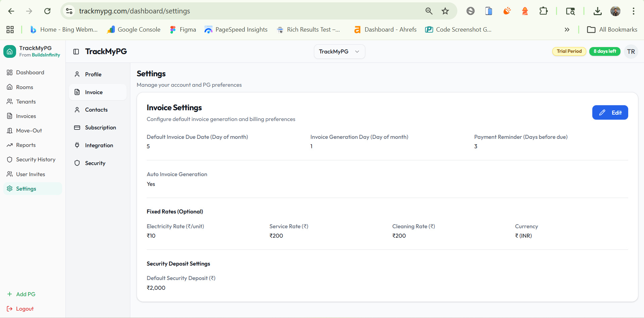This screenshot has height=318, width=644.
Task: Show hidden bookmarks with double chevron
Action: (567, 30)
